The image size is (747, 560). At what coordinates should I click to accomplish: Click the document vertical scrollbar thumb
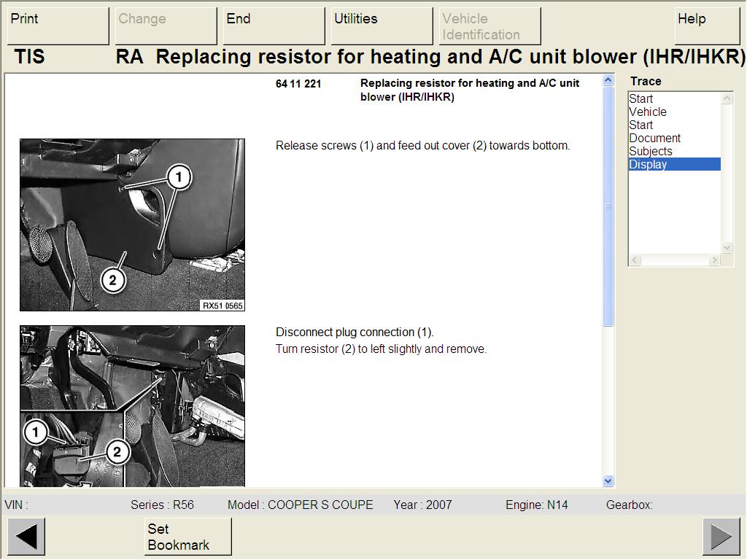608,206
